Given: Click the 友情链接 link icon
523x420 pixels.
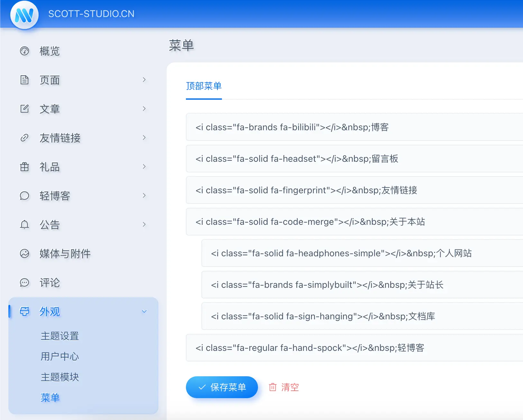Looking at the screenshot, I should pos(24,138).
